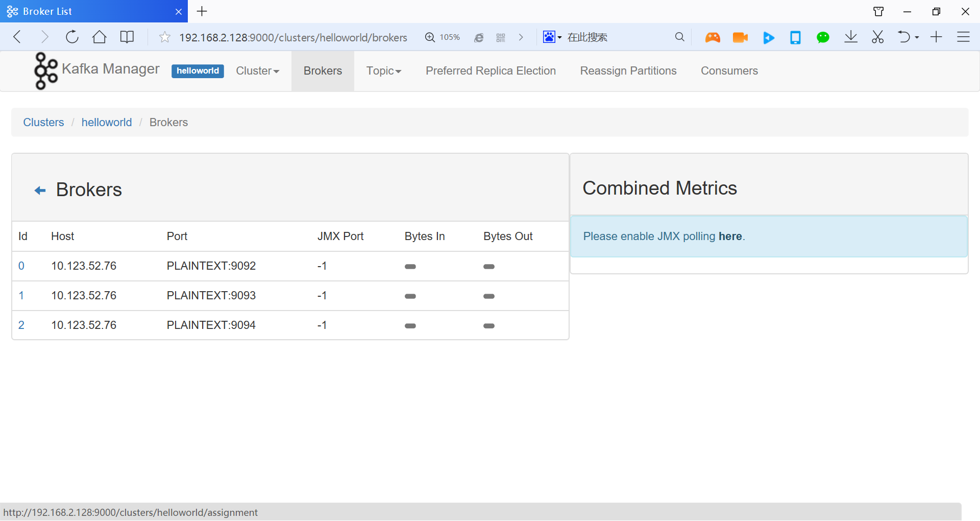Viewport: 980px width, 521px height.
Task: Go to browser home page icon
Action: coord(99,37)
